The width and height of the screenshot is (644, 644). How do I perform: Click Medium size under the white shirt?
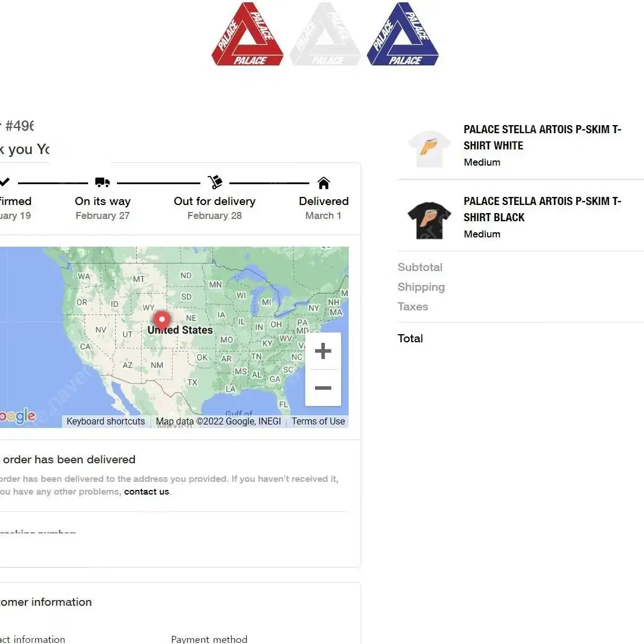[x=482, y=162]
